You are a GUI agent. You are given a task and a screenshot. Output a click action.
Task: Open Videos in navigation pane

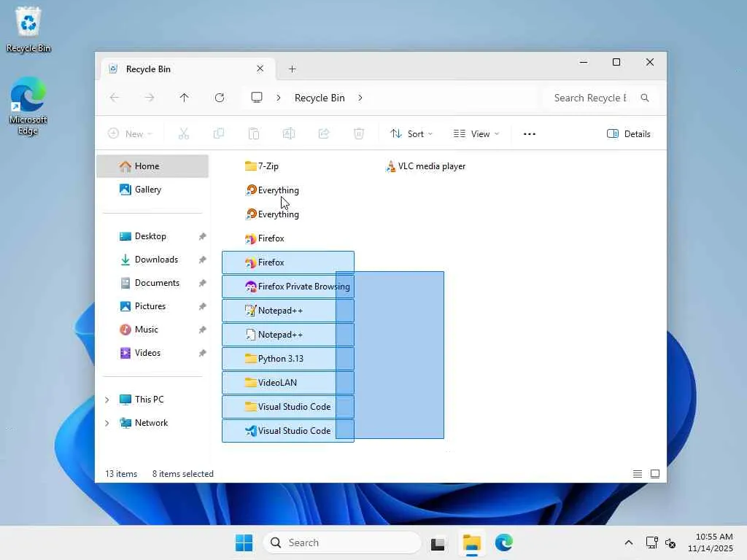152,353
